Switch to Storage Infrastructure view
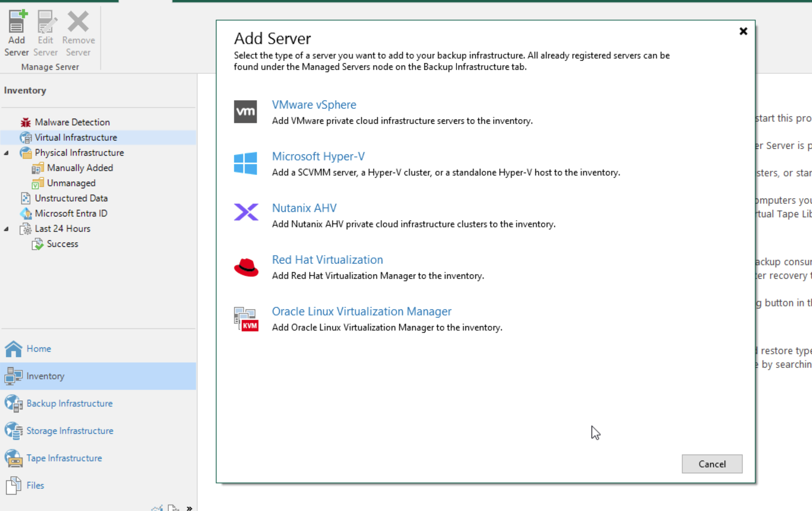Viewport: 812px width, 511px height. point(70,431)
